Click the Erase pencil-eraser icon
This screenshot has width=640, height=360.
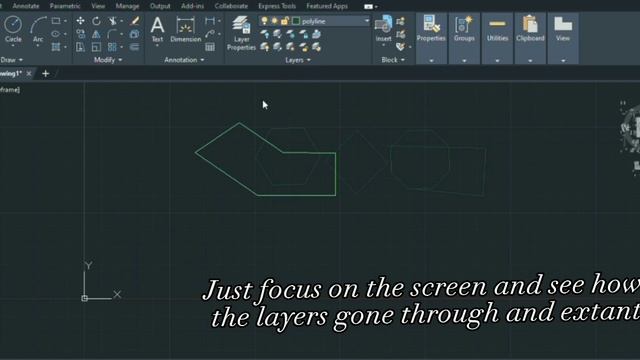coord(134,21)
